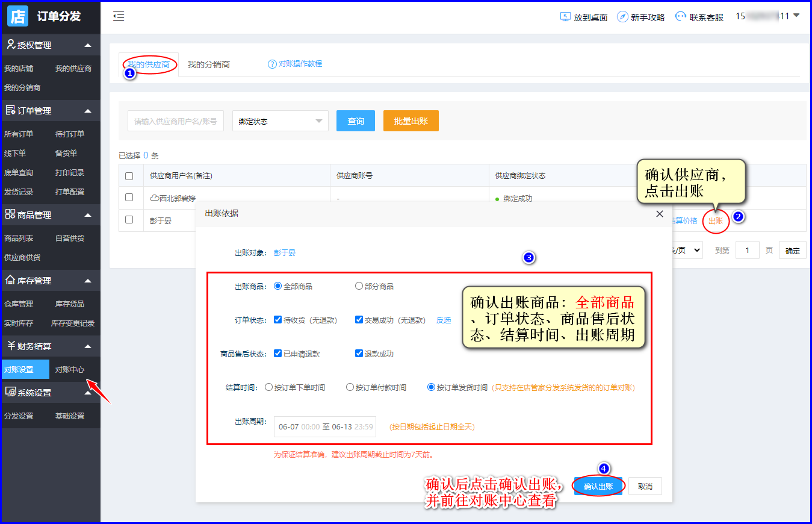Open the 绑定状态 dropdown
Image resolution: width=812 pixels, height=524 pixels.
coord(280,121)
